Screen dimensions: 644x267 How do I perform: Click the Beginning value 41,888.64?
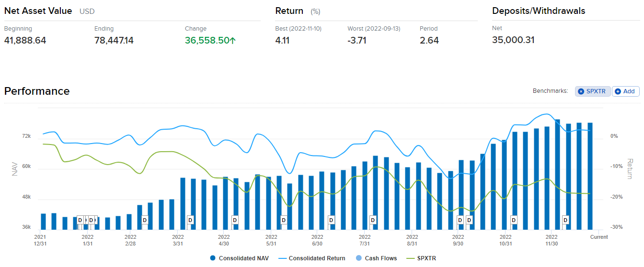click(x=25, y=40)
